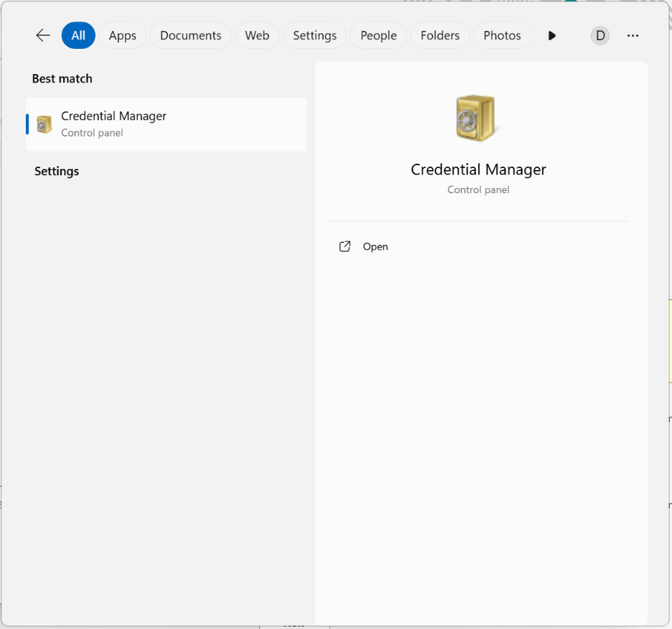Filter search by Folders
Viewport: 672px width, 629px height.
(439, 35)
